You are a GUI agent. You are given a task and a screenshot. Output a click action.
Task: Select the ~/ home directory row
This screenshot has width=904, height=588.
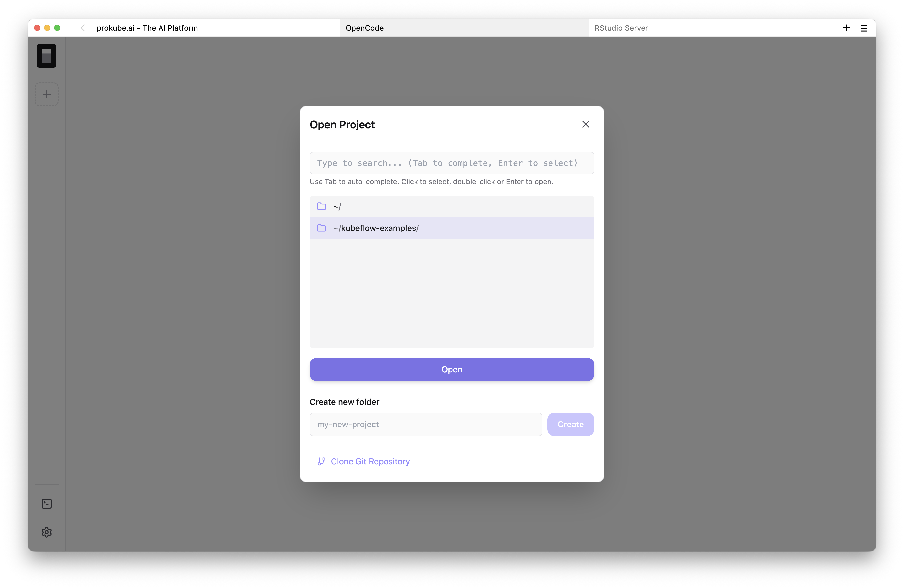[x=452, y=207]
